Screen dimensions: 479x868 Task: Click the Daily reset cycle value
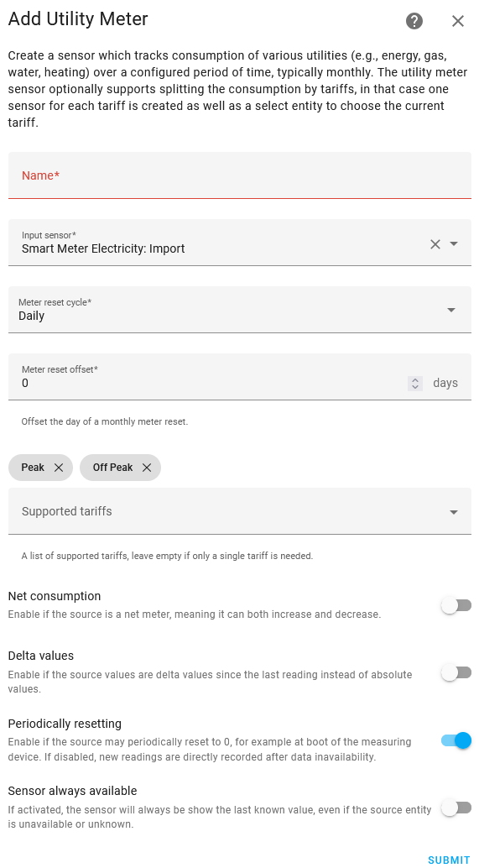pyautogui.click(x=32, y=316)
